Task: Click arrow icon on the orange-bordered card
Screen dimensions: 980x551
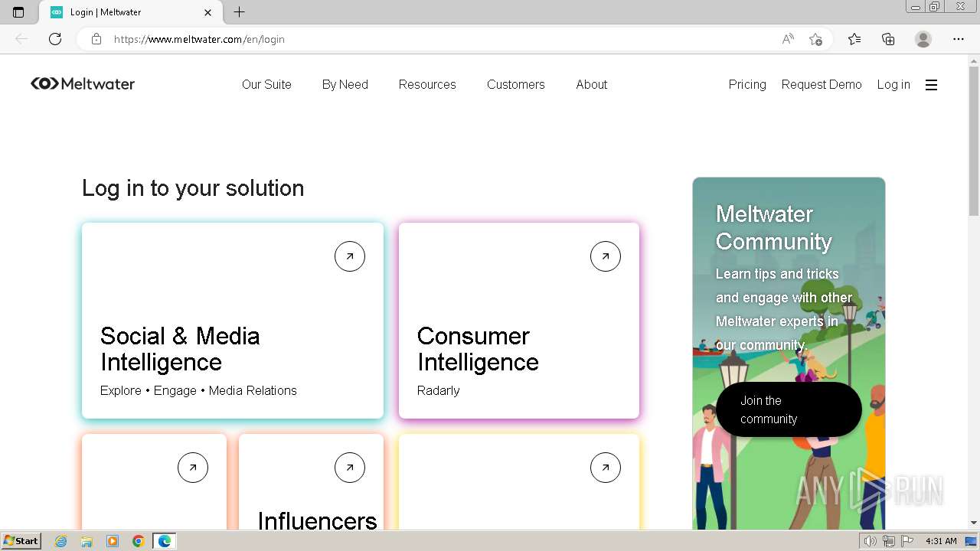Action: pos(193,468)
